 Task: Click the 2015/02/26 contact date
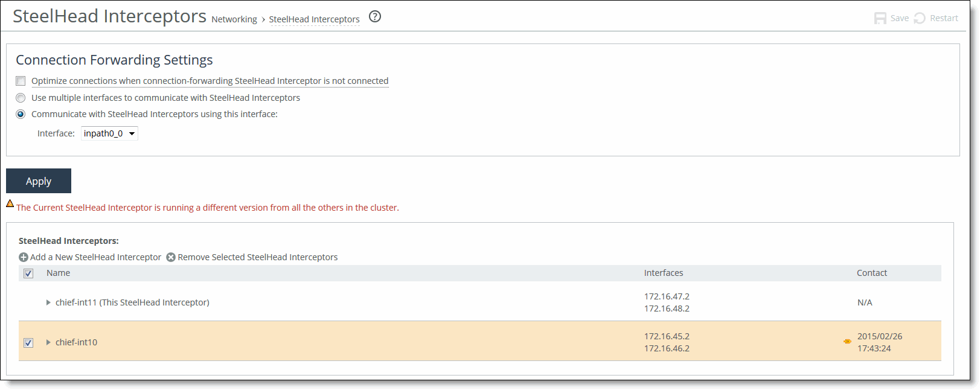point(880,336)
